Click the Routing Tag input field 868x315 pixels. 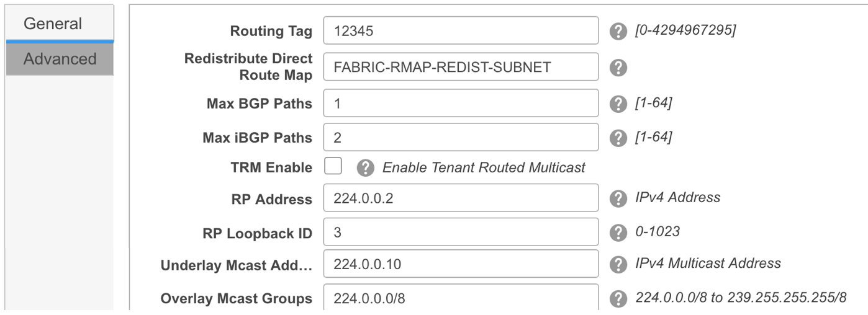click(x=461, y=30)
